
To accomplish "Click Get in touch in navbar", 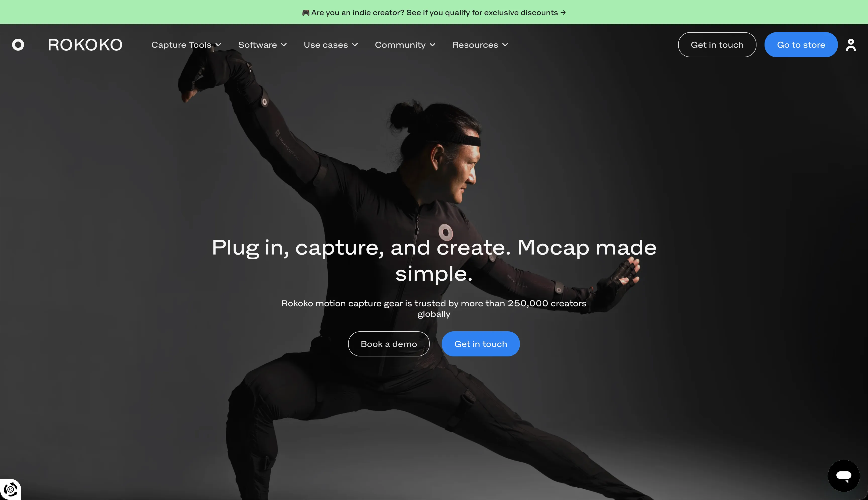I will 717,45.
